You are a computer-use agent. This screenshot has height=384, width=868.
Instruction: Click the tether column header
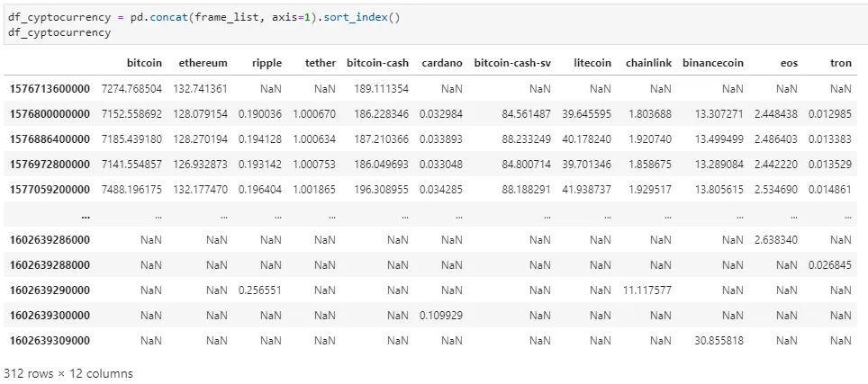(321, 62)
